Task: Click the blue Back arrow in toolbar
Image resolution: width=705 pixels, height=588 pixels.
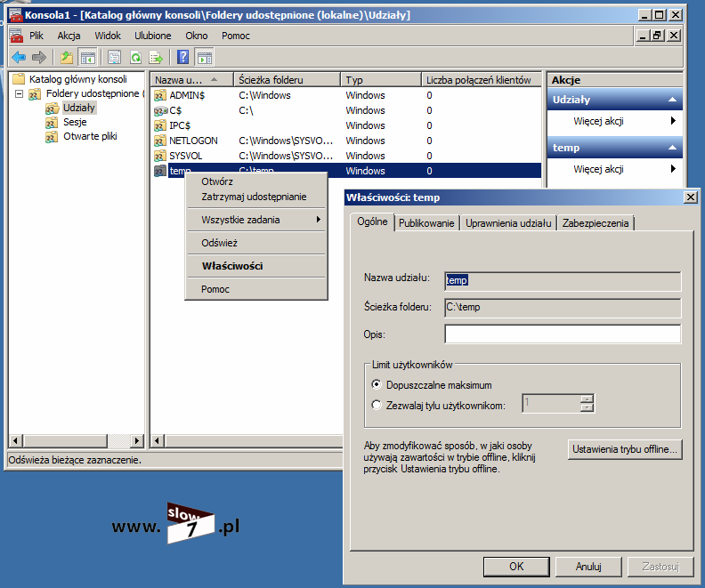Action: pos(18,58)
